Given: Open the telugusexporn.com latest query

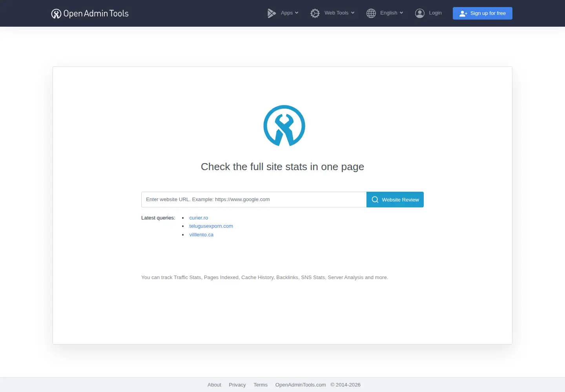Looking at the screenshot, I should [211, 226].
